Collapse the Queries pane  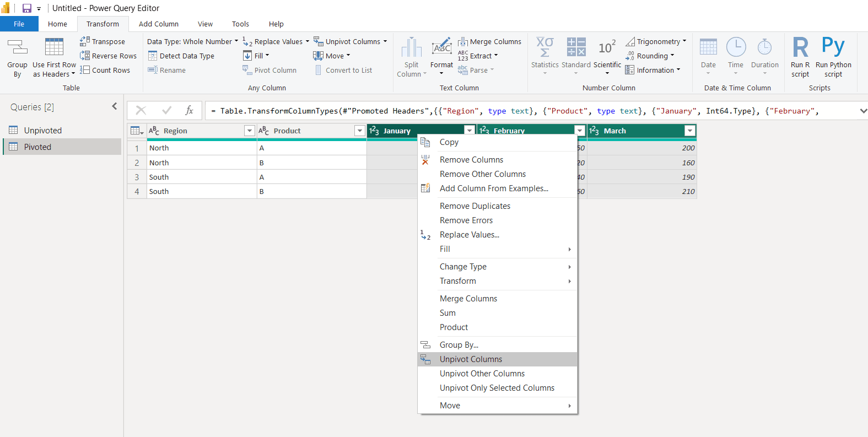point(115,106)
